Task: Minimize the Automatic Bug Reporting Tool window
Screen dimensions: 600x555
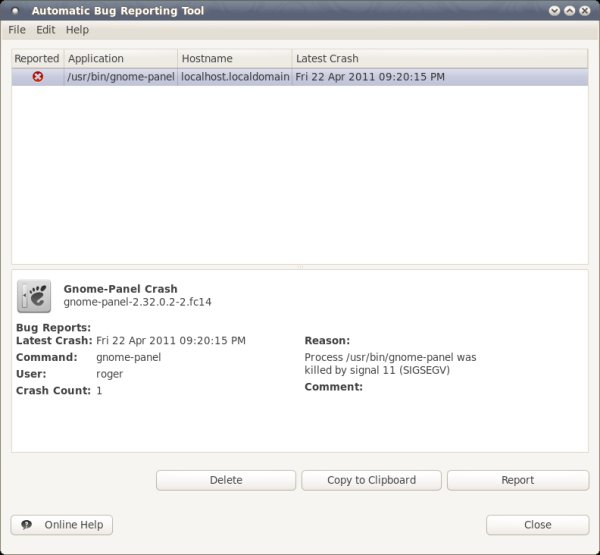Action: (x=554, y=11)
